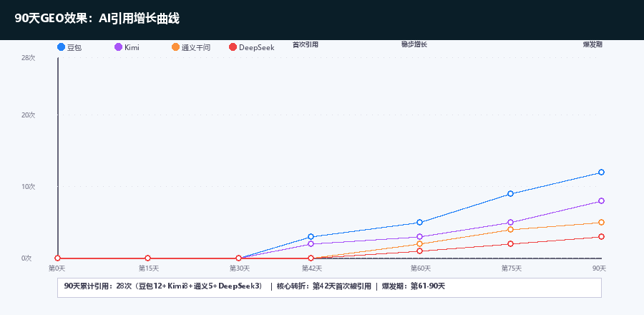Click the 第60天 x-axis label
Image resolution: width=644 pixels, height=315 pixels.
coord(420,268)
